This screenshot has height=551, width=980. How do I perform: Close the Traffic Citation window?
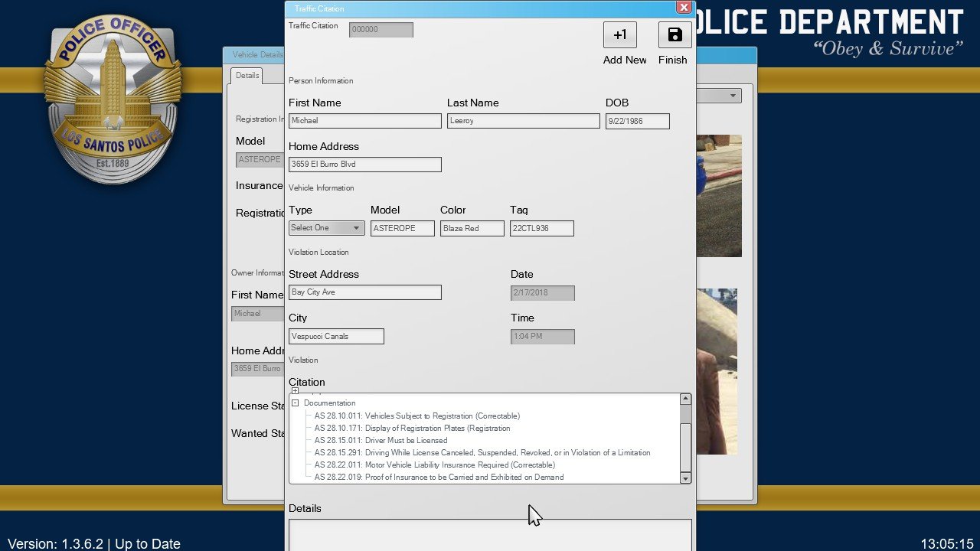tap(683, 8)
